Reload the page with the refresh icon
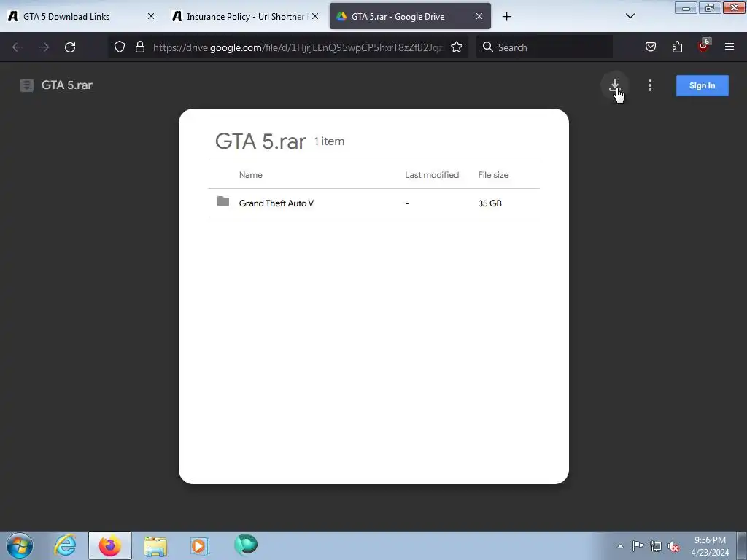 click(70, 47)
